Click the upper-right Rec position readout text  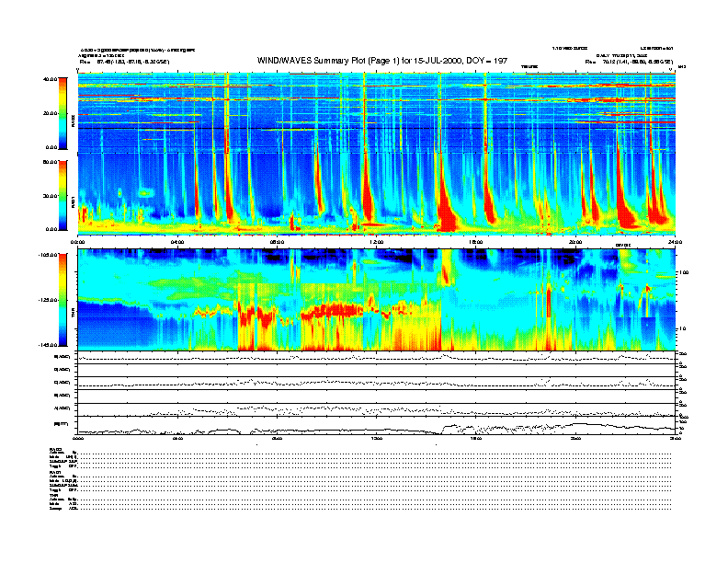pyautogui.click(x=629, y=62)
